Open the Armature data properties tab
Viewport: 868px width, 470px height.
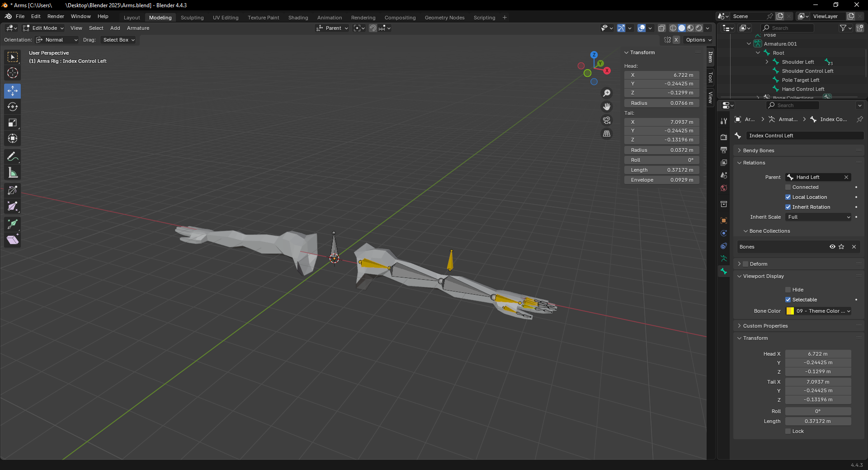[724, 258]
